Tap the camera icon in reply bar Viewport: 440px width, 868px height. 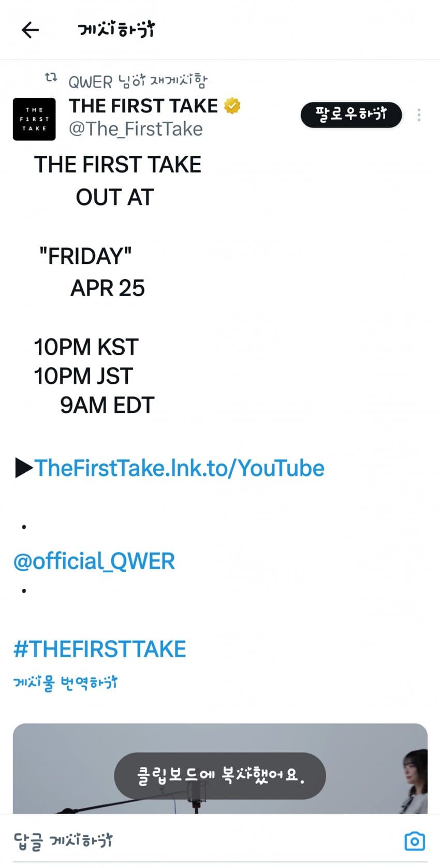414,841
